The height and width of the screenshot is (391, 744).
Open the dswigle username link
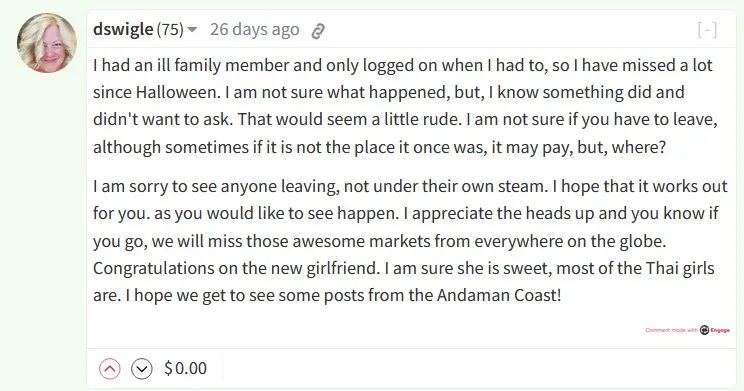click(123, 29)
